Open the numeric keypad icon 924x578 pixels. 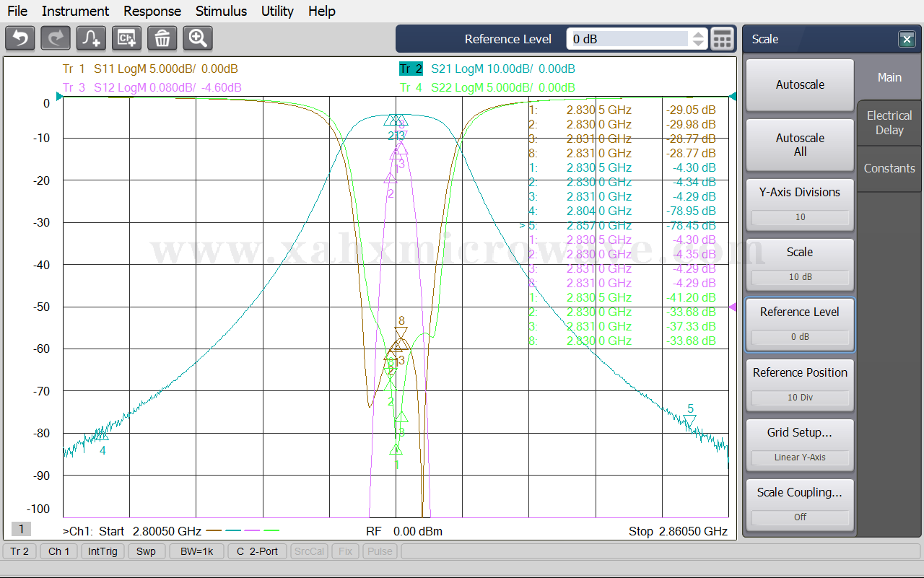[x=722, y=39]
